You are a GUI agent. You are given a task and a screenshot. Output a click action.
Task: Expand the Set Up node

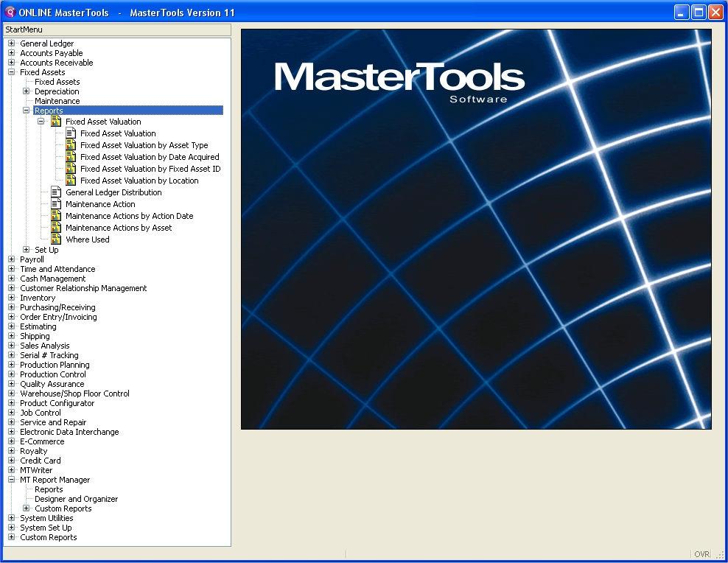coord(27,250)
